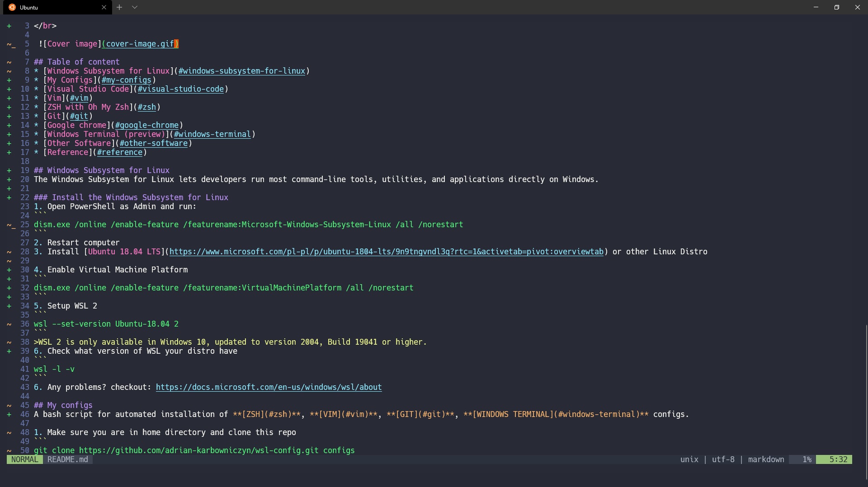Click '4. Enable Virtual Machine Platform' line

pyautogui.click(x=111, y=270)
